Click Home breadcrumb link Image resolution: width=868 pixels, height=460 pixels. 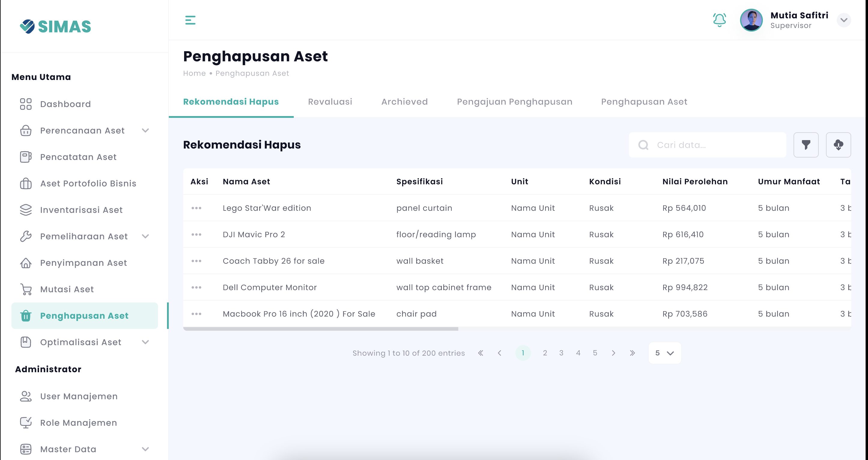coord(194,74)
